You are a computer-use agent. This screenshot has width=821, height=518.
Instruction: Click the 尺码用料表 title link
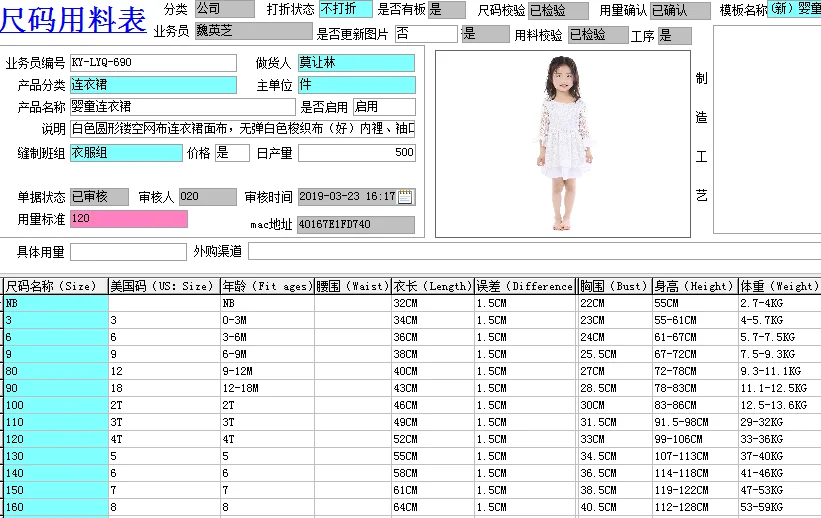click(73, 19)
